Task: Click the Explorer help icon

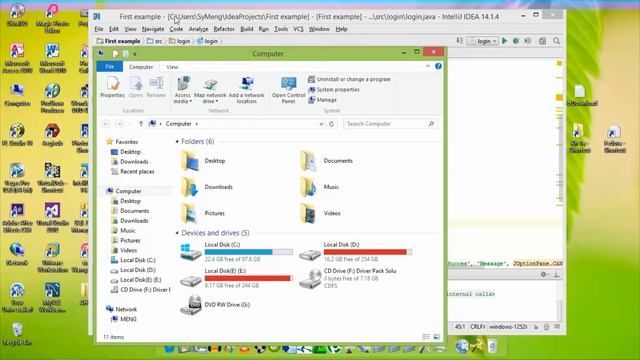Action: (x=438, y=66)
